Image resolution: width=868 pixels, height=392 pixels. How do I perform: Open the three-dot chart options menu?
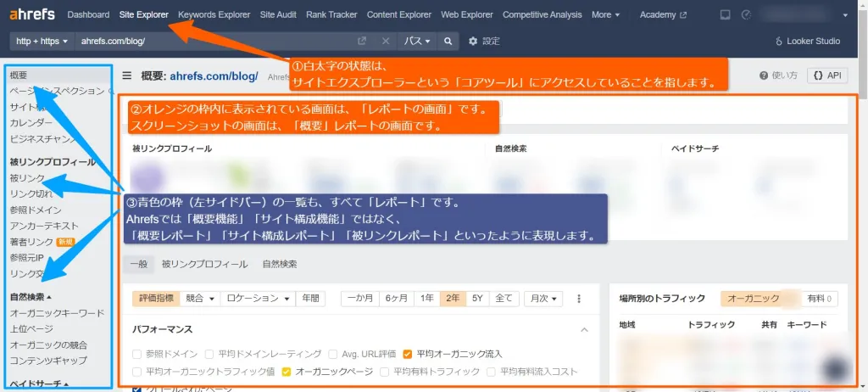579,299
